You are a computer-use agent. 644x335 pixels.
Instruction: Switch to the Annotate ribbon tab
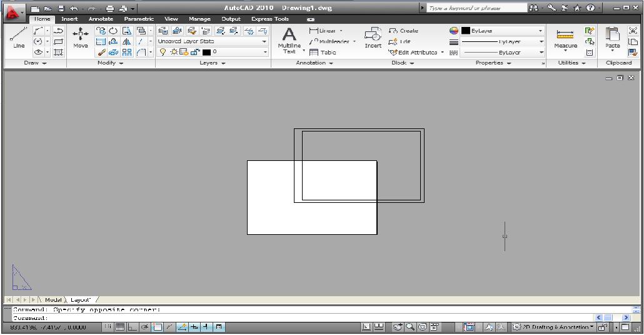click(101, 19)
